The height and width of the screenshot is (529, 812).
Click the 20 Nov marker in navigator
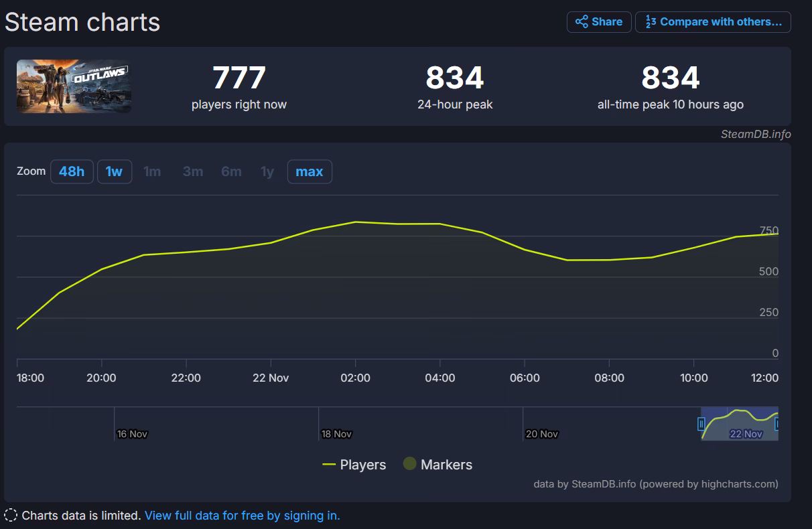(542, 434)
